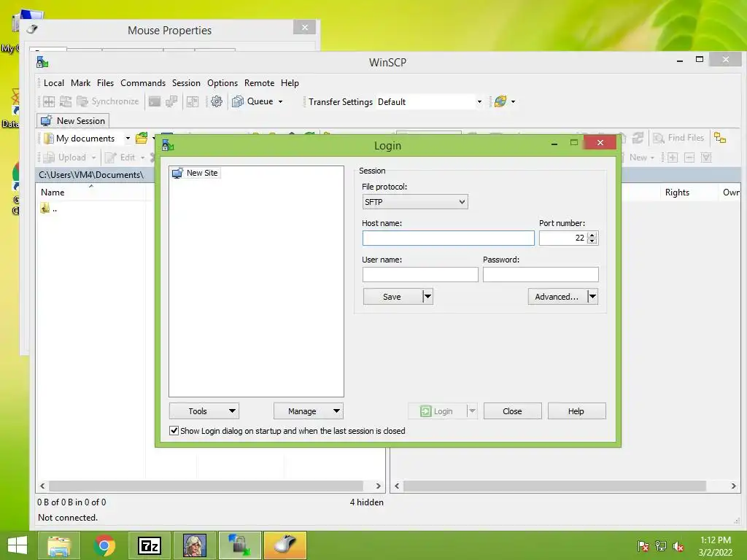This screenshot has width=747, height=560.
Task: Click the unselect files minus icon
Action: (689, 157)
